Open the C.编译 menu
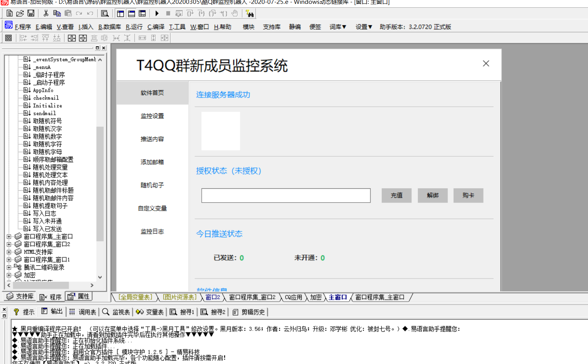The image size is (588, 364). click(156, 27)
